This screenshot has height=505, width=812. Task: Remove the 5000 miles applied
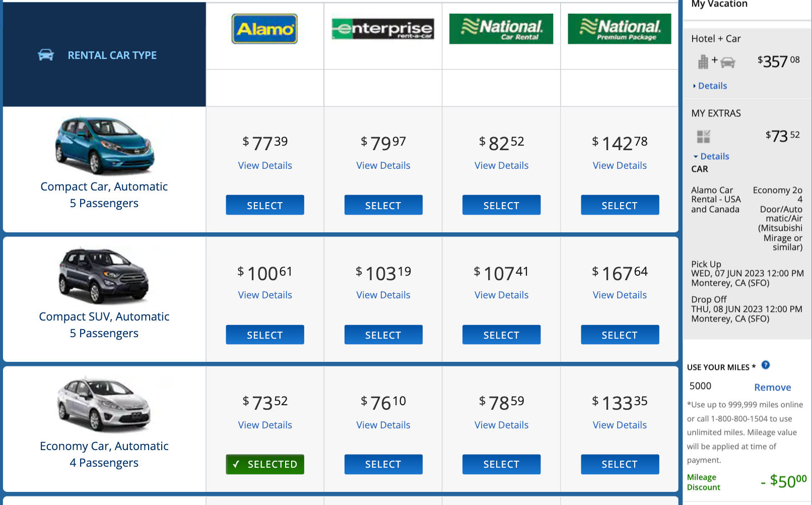[x=772, y=387]
